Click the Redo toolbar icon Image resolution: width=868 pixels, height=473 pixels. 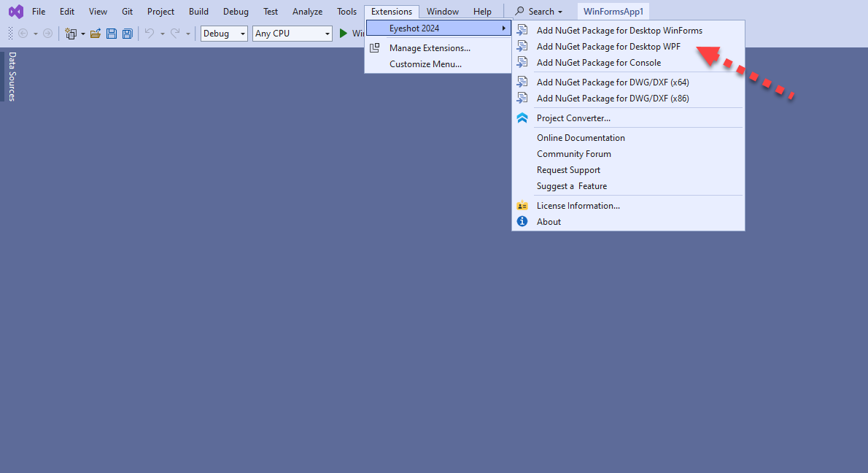175,34
